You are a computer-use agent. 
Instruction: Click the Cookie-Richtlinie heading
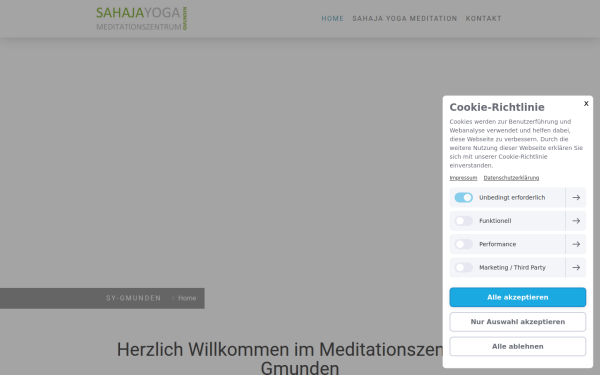coord(497,107)
